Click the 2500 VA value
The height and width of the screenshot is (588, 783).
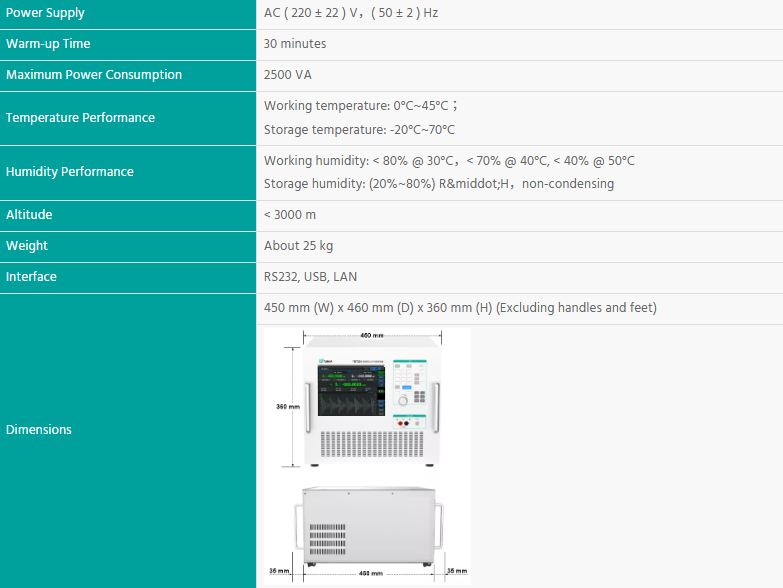[x=288, y=75]
